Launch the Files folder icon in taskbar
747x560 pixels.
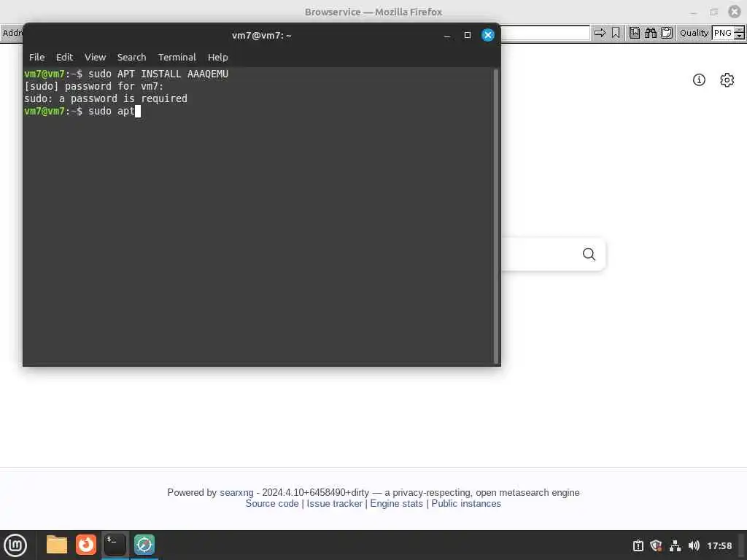57,545
